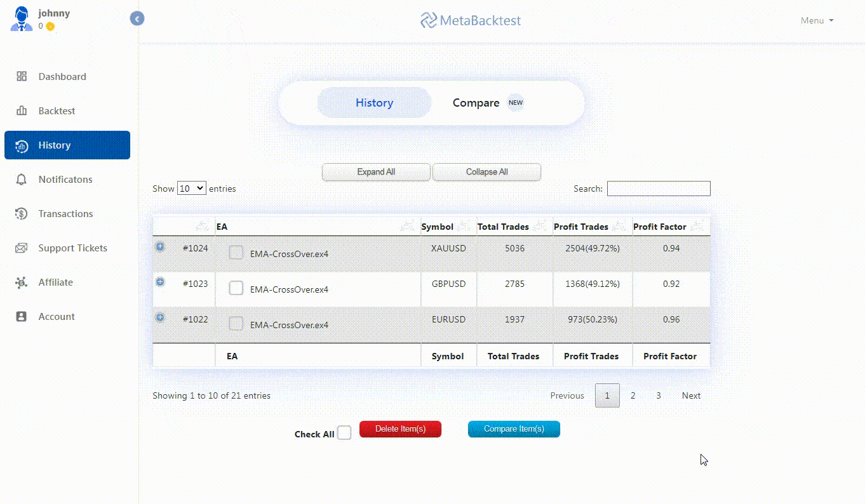Open the Menu dropdown at top right
This screenshot has width=865, height=504.
(817, 20)
